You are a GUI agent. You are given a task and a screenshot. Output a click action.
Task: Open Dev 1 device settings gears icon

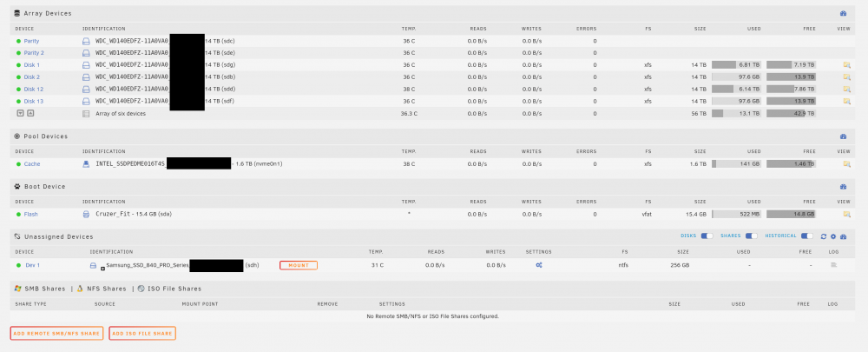click(x=539, y=266)
